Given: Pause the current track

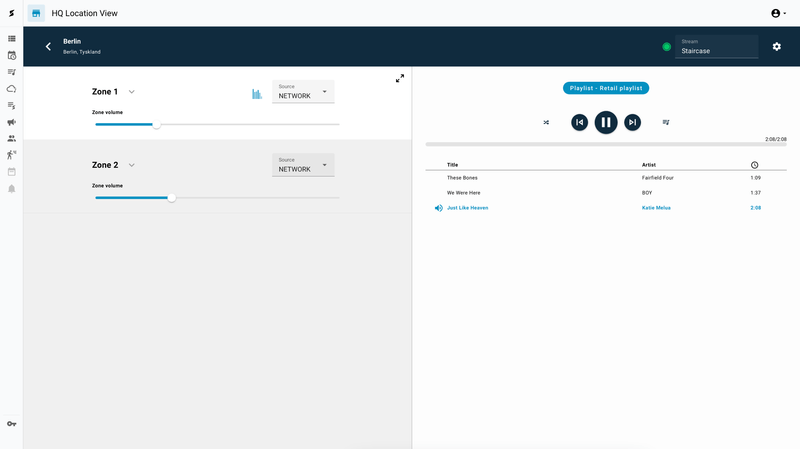Looking at the screenshot, I should (606, 122).
